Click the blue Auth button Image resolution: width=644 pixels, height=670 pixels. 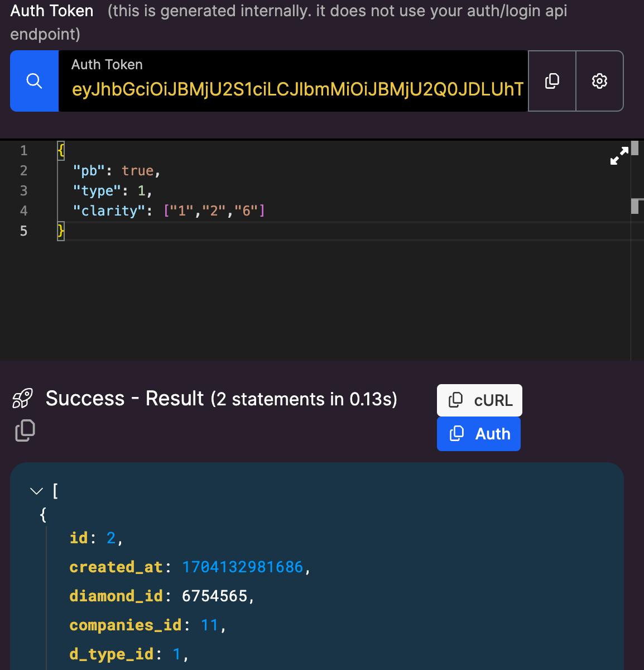click(x=479, y=434)
